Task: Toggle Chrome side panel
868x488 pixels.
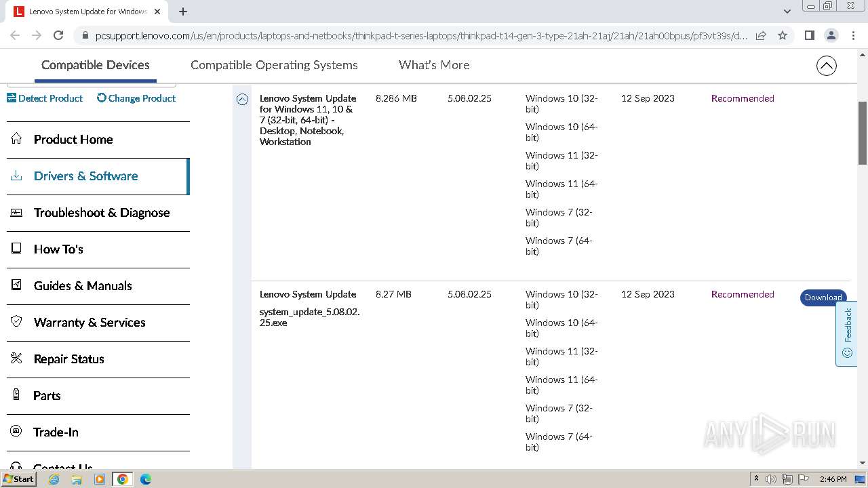Action: [809, 35]
